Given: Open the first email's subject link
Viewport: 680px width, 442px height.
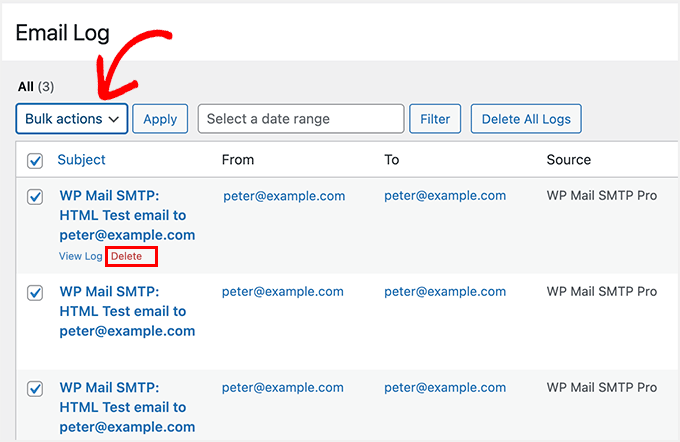Looking at the screenshot, I should (127, 215).
